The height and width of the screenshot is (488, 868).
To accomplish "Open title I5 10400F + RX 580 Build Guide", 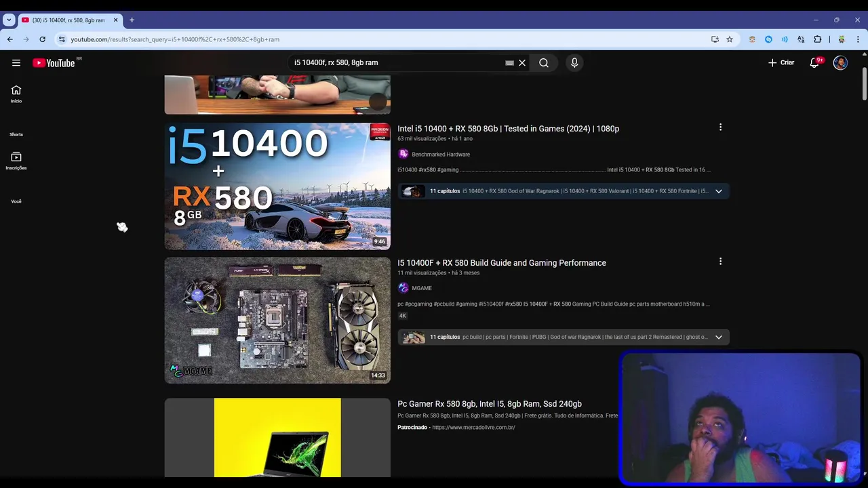I will coord(502,263).
